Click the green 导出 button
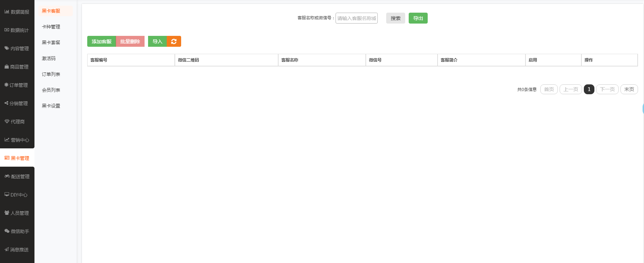The image size is (644, 263). tap(418, 18)
